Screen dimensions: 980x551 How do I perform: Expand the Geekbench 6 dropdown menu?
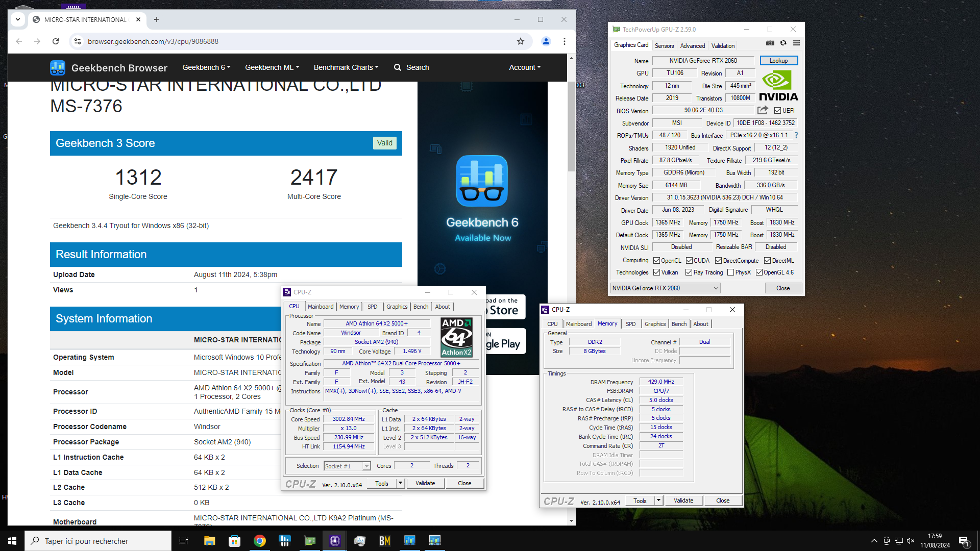click(x=206, y=67)
